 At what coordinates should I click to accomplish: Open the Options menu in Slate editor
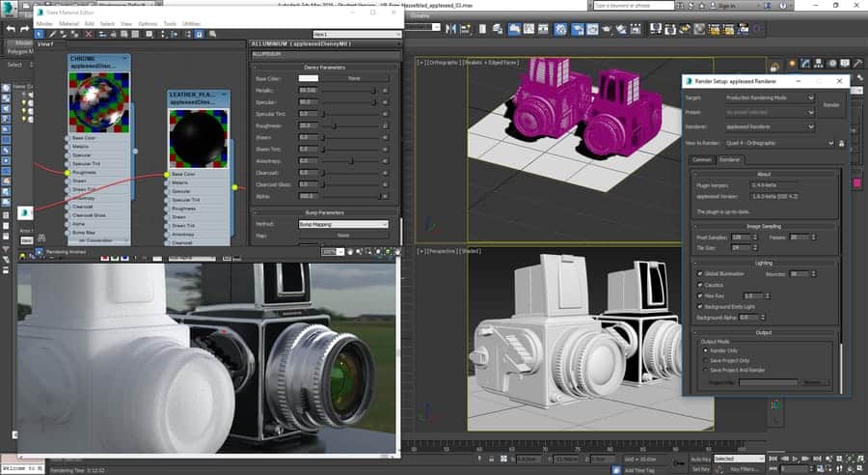[148, 24]
